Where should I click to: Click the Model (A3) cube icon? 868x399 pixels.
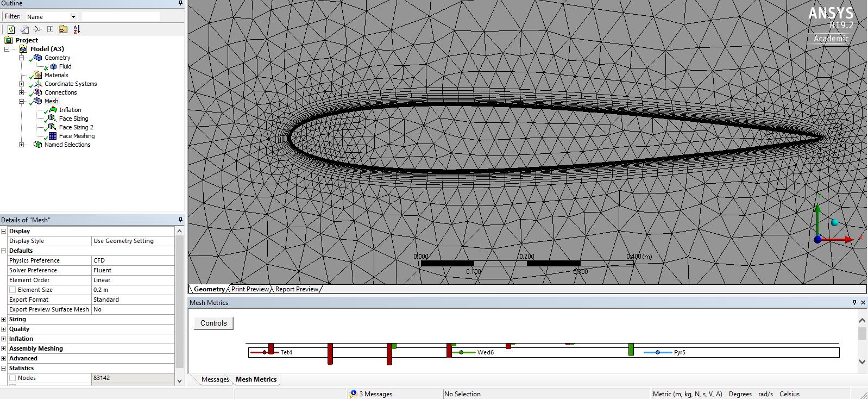[23, 49]
